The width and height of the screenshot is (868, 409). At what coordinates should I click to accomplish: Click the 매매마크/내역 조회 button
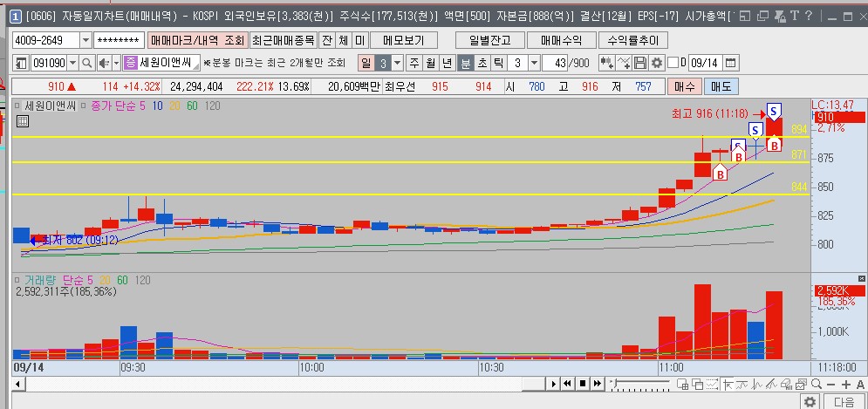[198, 40]
